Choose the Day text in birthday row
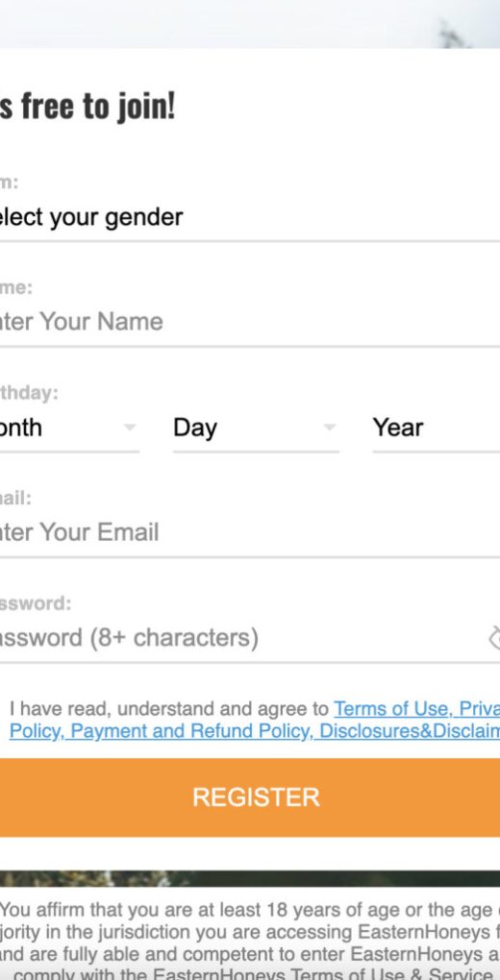Image resolution: width=500 pixels, height=980 pixels. pyautogui.click(x=195, y=429)
